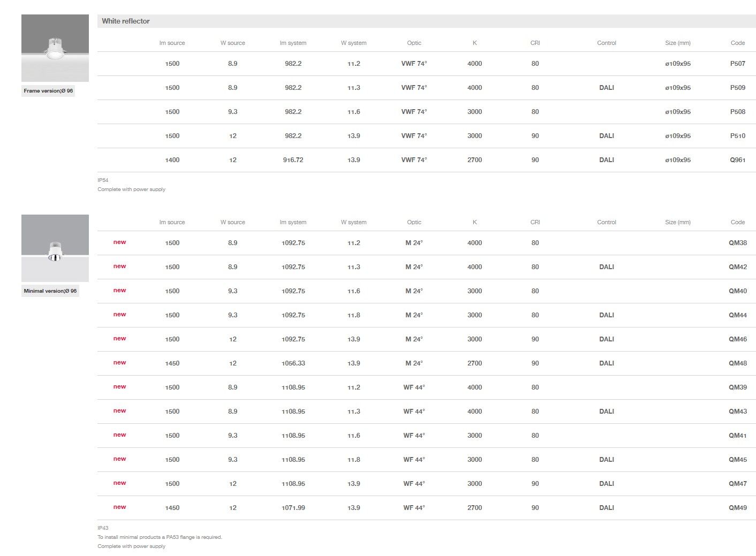Viewport: 756px width, 556px height.
Task: Open product code QM44
Action: [x=737, y=315]
